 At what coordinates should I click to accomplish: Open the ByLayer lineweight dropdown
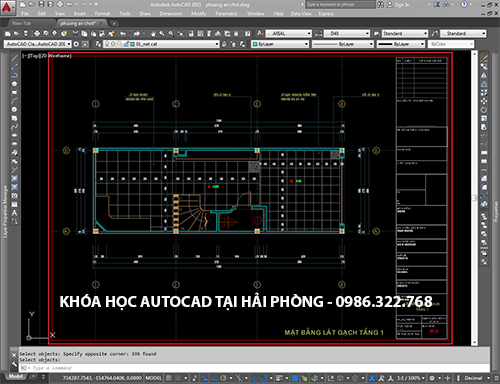(x=401, y=44)
